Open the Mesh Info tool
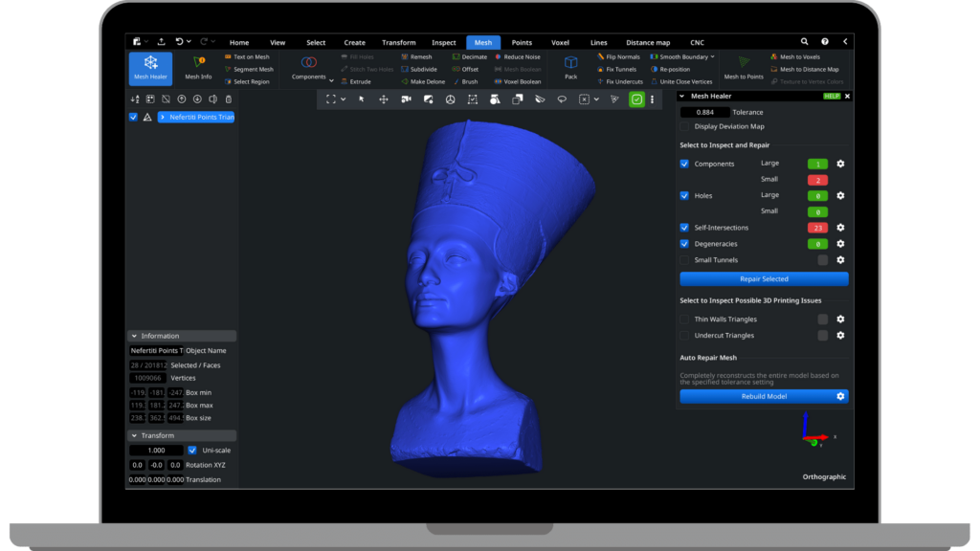 point(198,68)
